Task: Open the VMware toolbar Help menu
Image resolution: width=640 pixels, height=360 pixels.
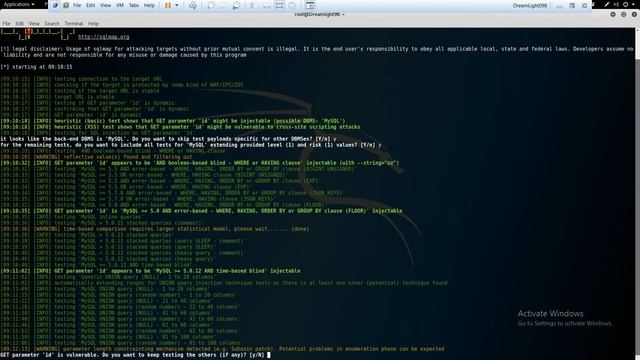Action: click(x=149, y=5)
